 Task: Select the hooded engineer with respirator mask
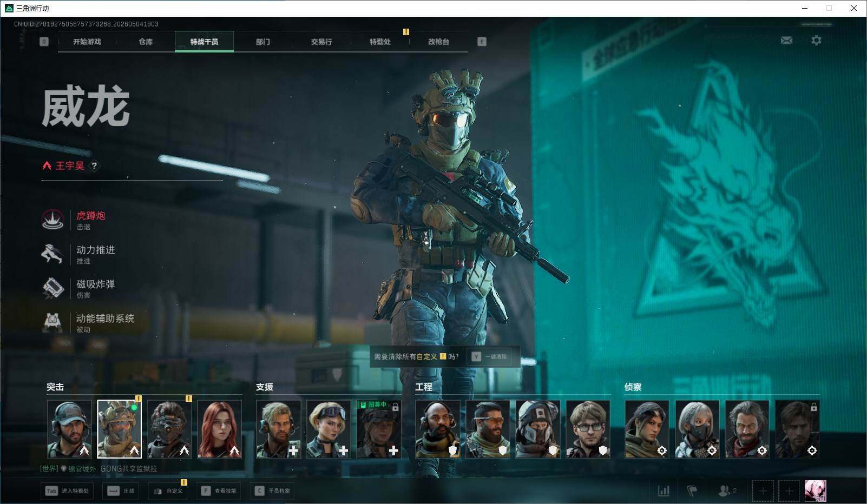pyautogui.click(x=538, y=429)
